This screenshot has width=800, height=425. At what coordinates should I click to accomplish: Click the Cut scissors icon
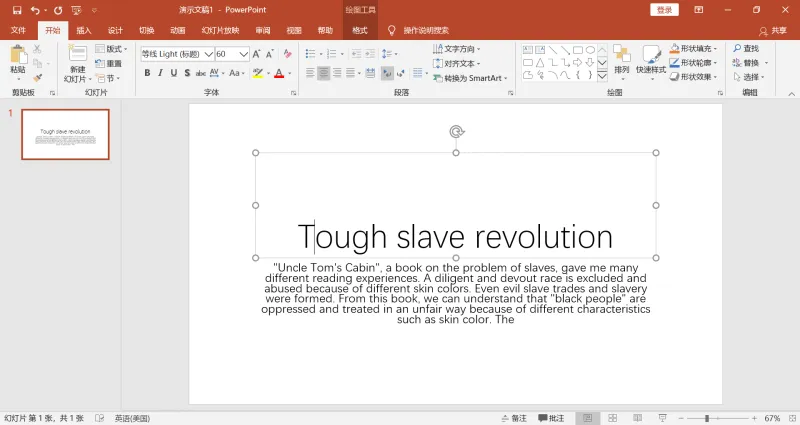[x=37, y=49]
